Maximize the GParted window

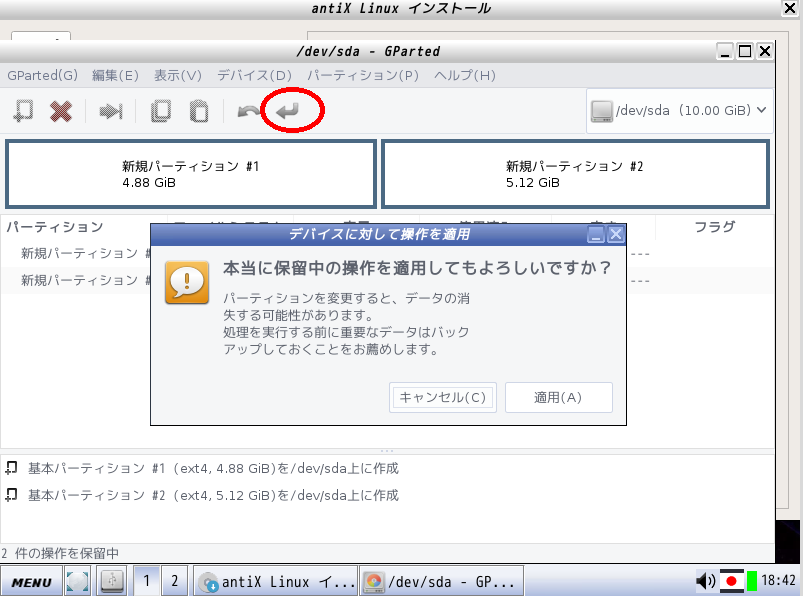[x=745, y=51]
